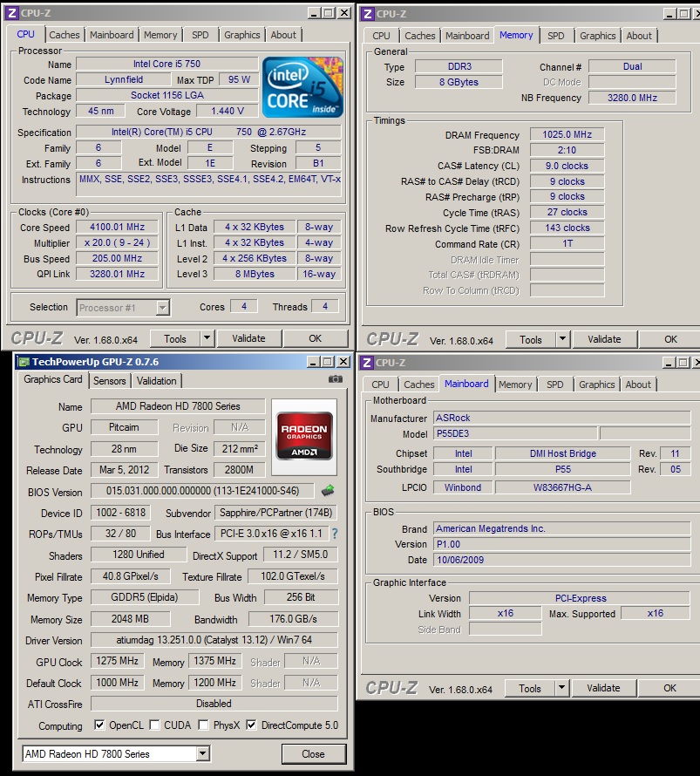Click the Z icon in CPU-Z Memory window title
The image size is (700, 776).
tap(368, 14)
